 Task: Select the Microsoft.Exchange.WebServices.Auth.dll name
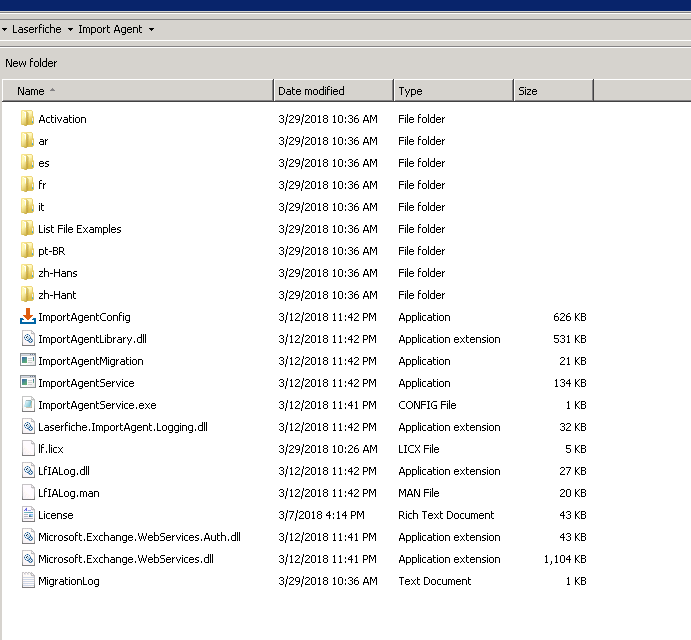tap(139, 537)
